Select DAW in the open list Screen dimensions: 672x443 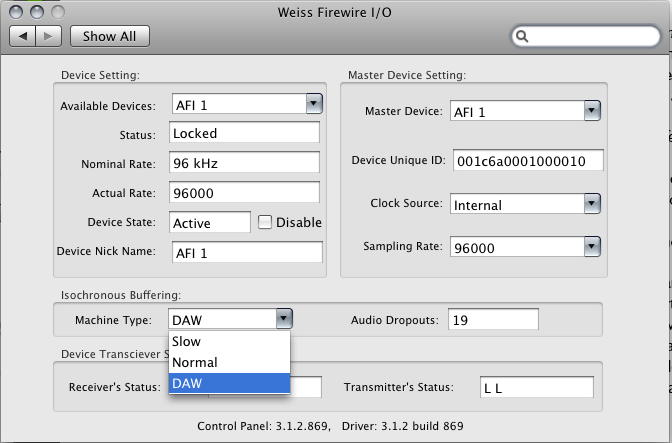(229, 383)
